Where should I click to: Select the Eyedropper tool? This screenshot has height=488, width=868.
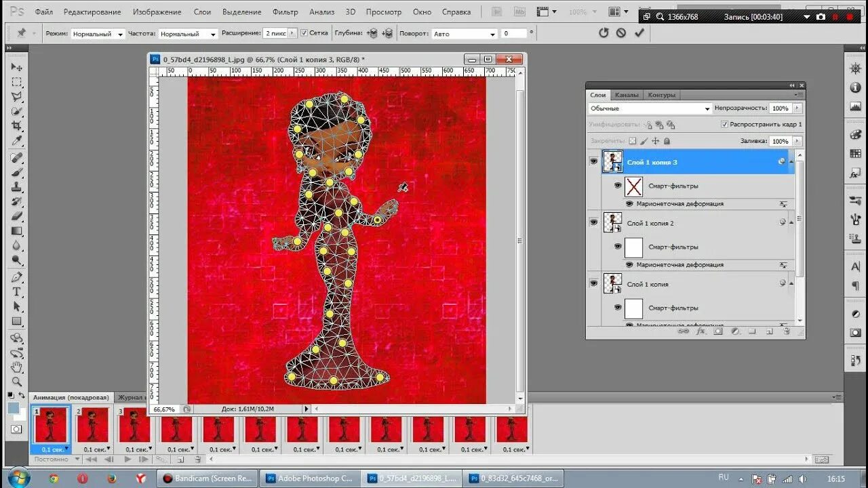click(x=17, y=141)
